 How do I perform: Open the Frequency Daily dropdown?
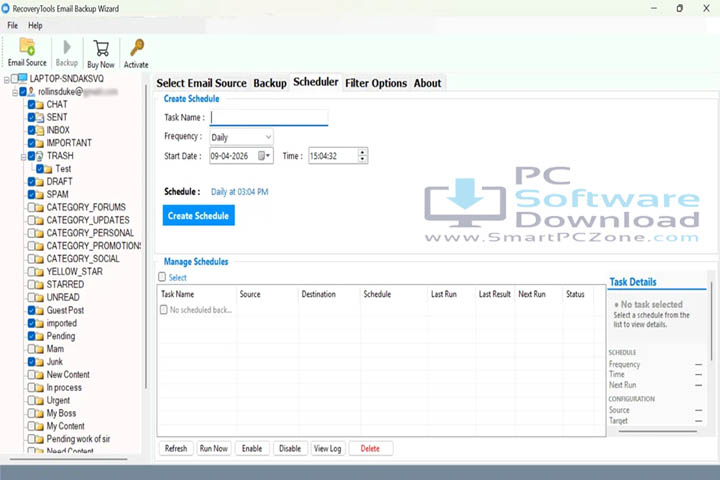click(242, 137)
